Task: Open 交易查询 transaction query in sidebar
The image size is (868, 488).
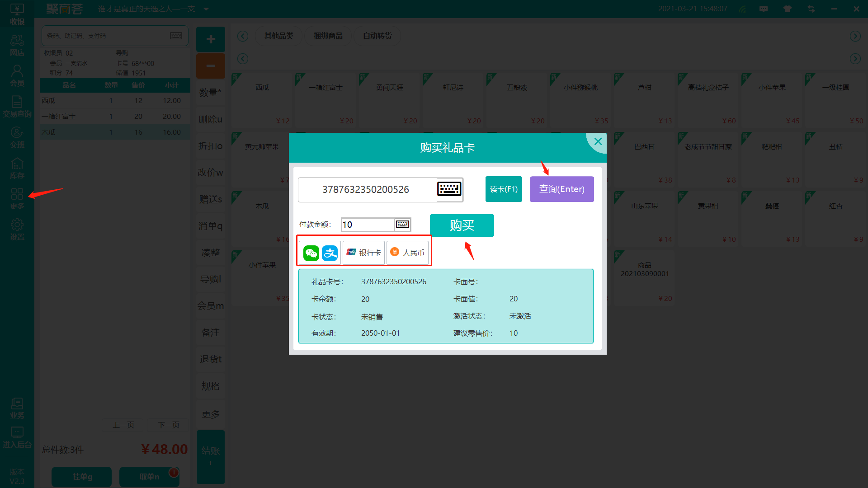Action: click(17, 107)
